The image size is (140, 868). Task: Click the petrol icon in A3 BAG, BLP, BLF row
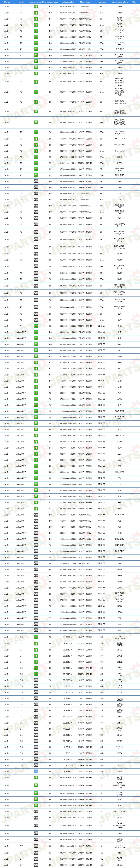36,37
